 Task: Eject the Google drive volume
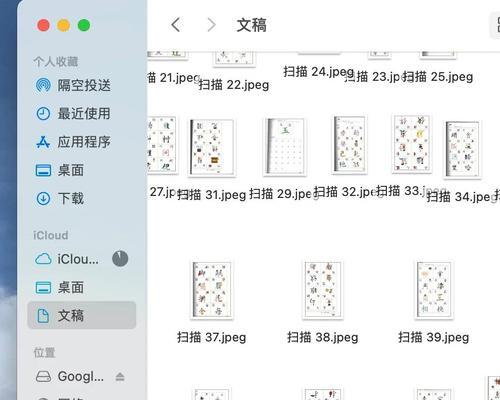point(120,377)
